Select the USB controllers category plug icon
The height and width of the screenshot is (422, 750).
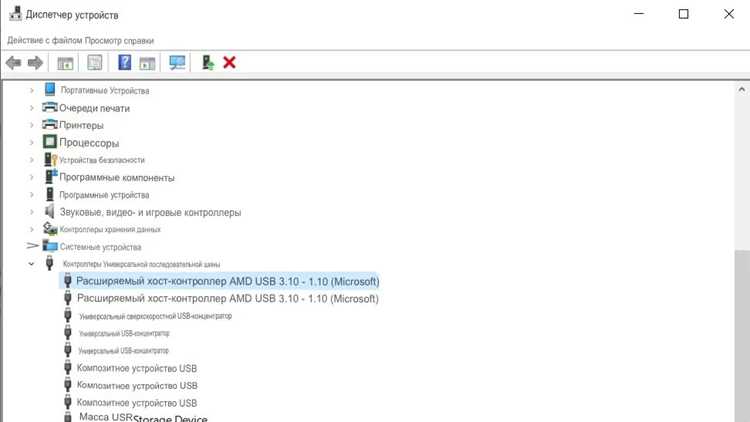coord(49,263)
